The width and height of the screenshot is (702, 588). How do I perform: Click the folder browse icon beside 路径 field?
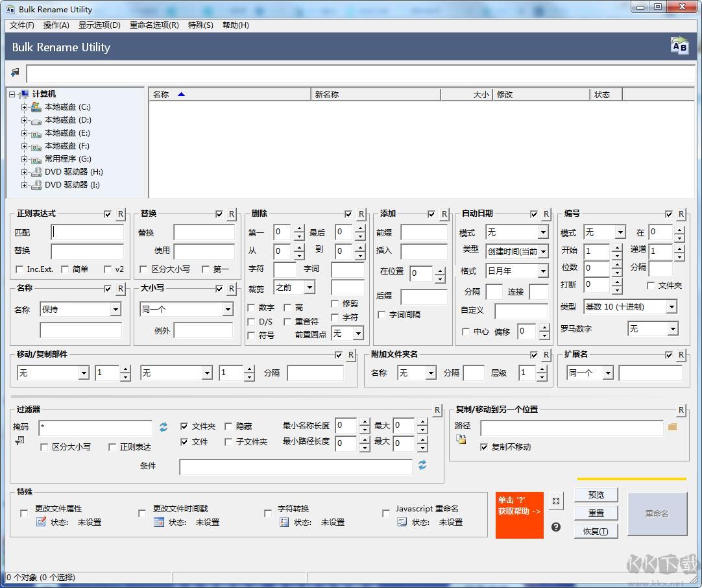click(672, 427)
